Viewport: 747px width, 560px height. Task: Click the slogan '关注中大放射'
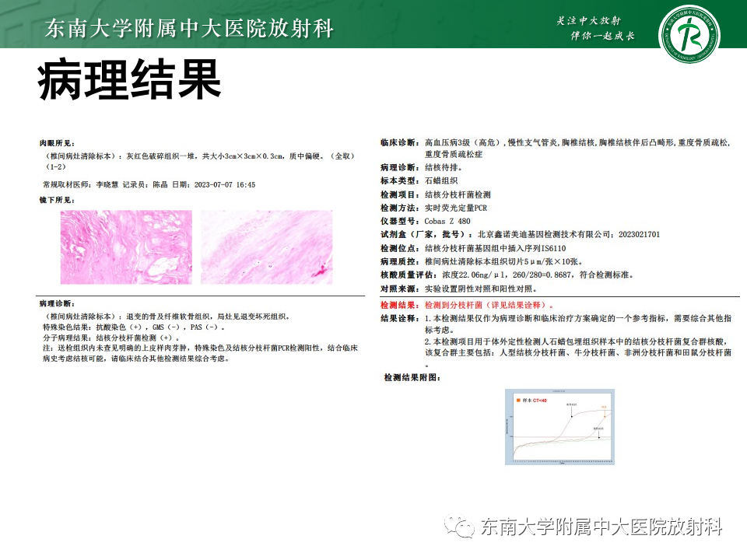[589, 20]
